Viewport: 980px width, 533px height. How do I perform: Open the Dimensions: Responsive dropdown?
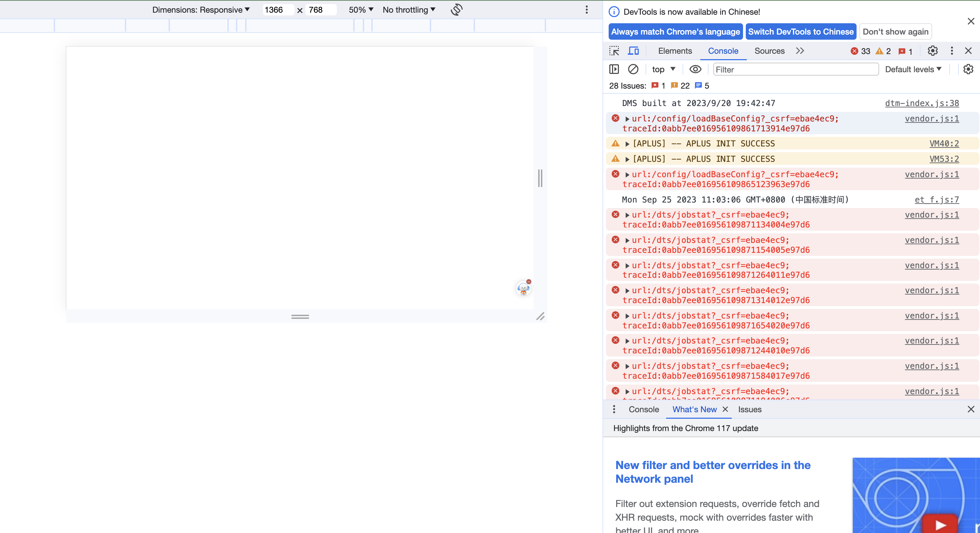point(201,10)
